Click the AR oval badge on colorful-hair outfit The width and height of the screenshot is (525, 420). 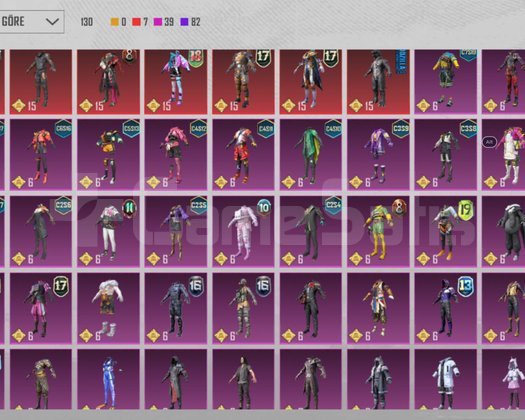[x=490, y=142]
